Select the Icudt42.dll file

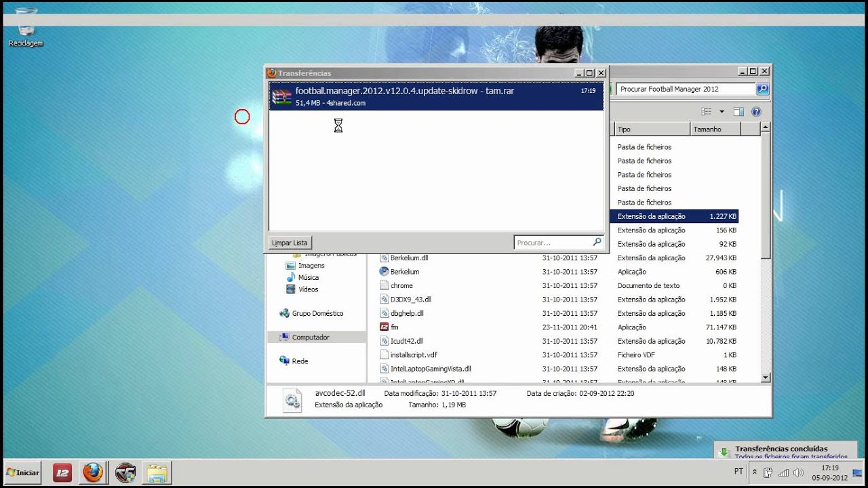point(406,341)
